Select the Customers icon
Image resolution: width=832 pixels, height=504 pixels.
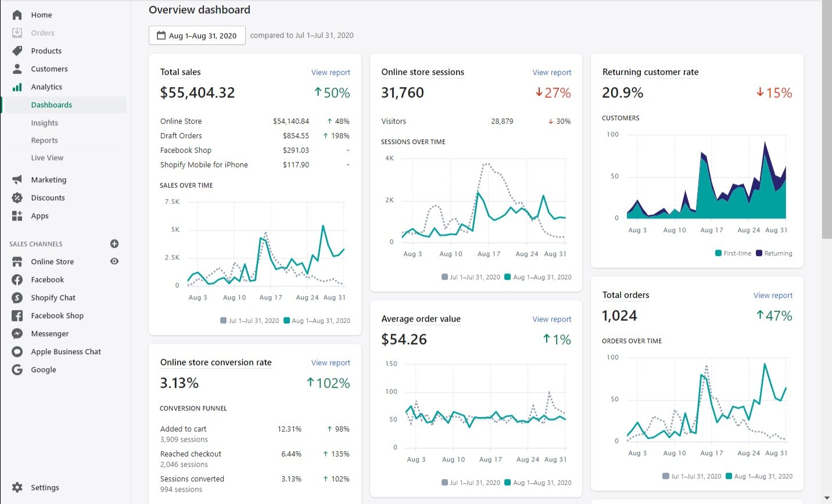pyautogui.click(x=16, y=69)
